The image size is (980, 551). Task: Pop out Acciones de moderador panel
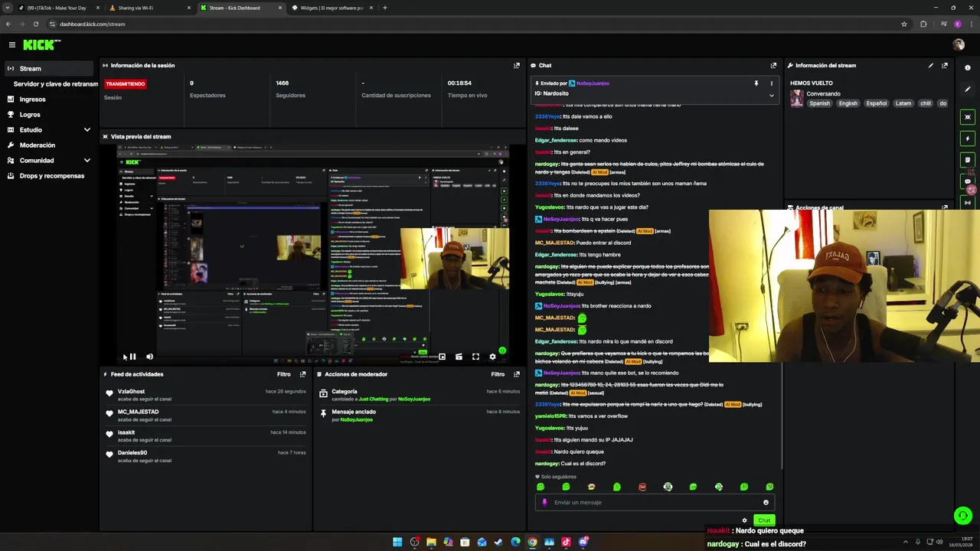[516, 374]
